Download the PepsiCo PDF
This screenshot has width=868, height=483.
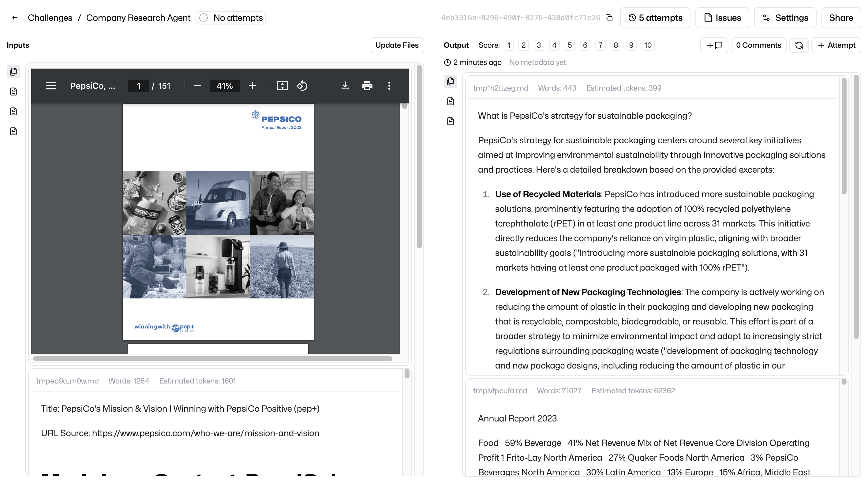345,86
